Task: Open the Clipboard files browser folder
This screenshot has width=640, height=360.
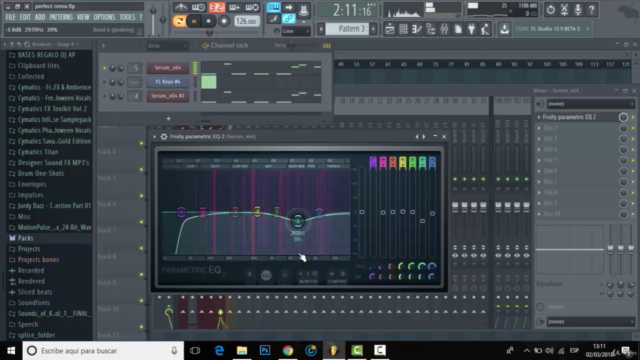Action: [x=38, y=65]
